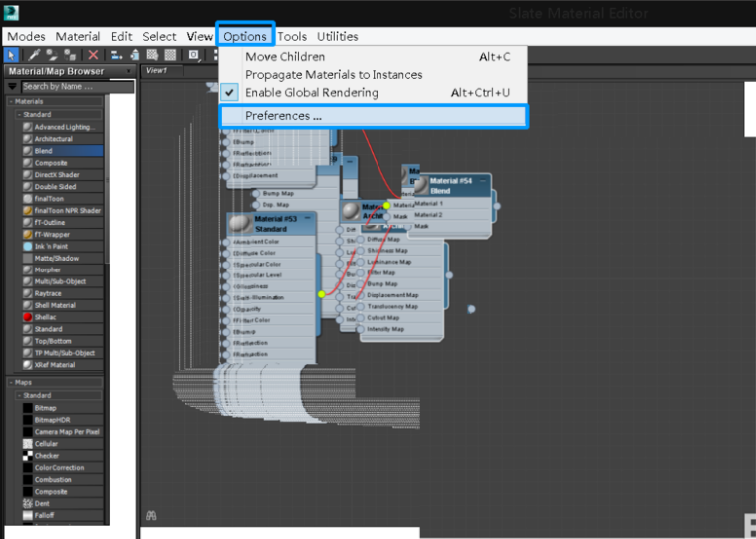Collapse the Materials group in browser

pos(11,101)
